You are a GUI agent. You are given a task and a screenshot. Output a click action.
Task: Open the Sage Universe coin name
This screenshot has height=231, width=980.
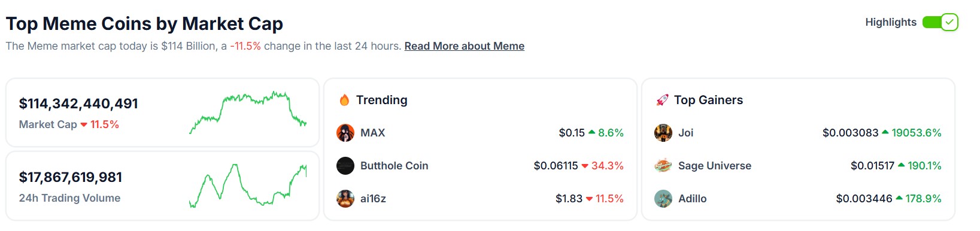(x=715, y=166)
